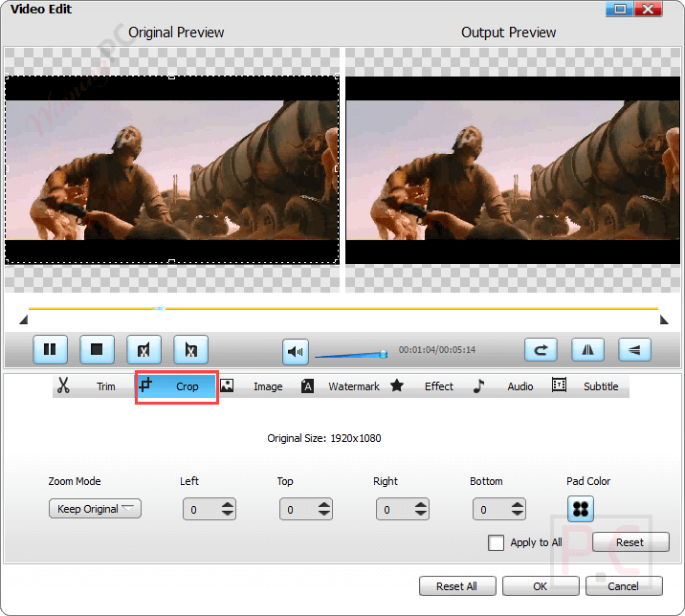
Task: Enable the Apply to All checkbox
Action: coord(496,543)
